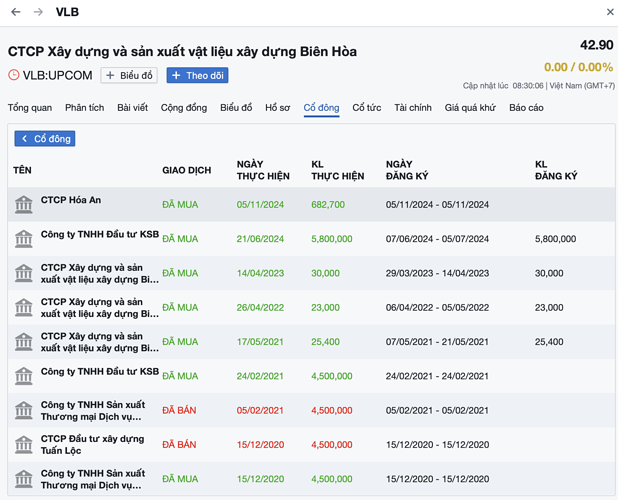618x500 pixels.
Task: Click the forward arrow navigation icon
Action: (38, 12)
